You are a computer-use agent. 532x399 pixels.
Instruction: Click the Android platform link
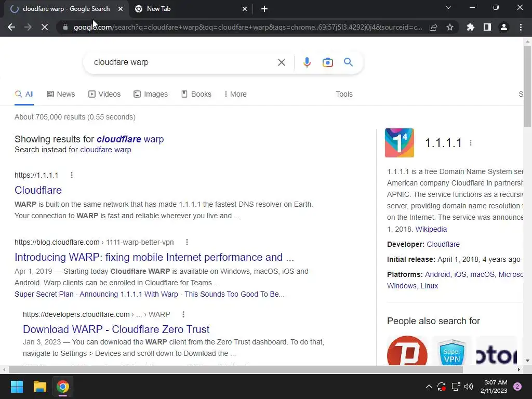point(437,274)
